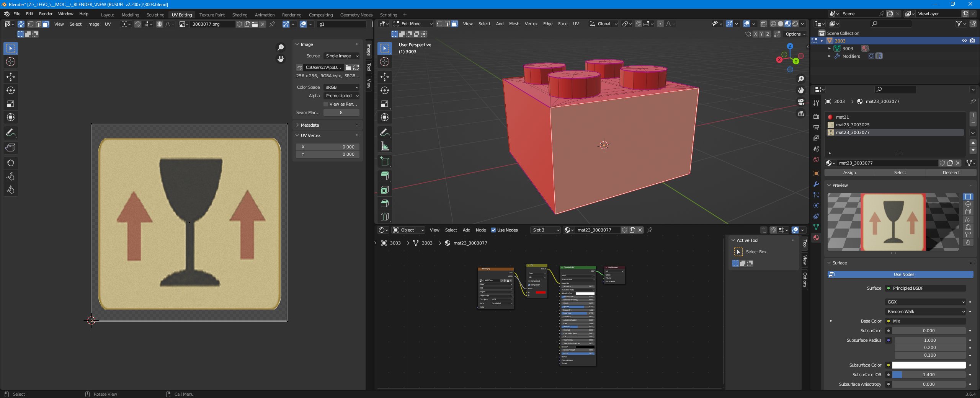Open the World properties tab icon

coord(816,160)
